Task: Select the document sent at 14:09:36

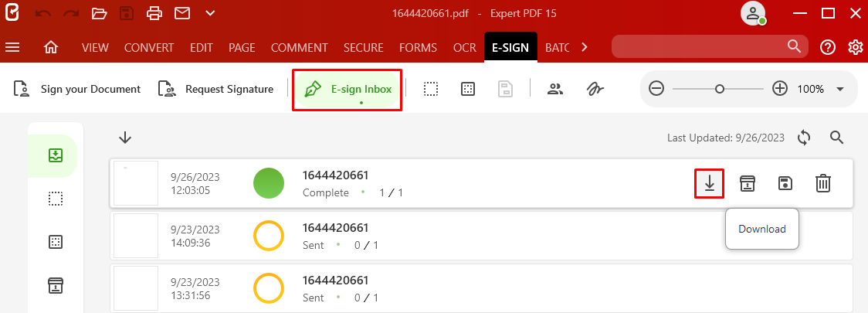Action: point(482,236)
